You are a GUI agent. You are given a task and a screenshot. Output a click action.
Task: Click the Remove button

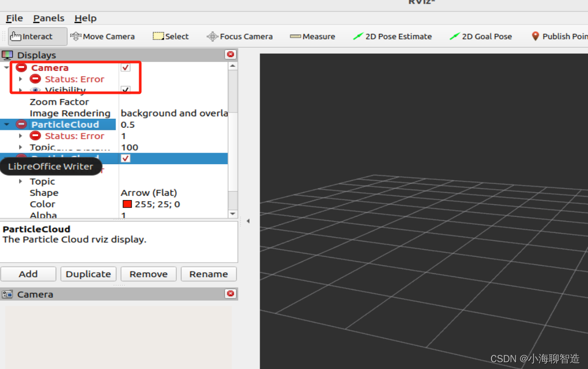coord(149,274)
